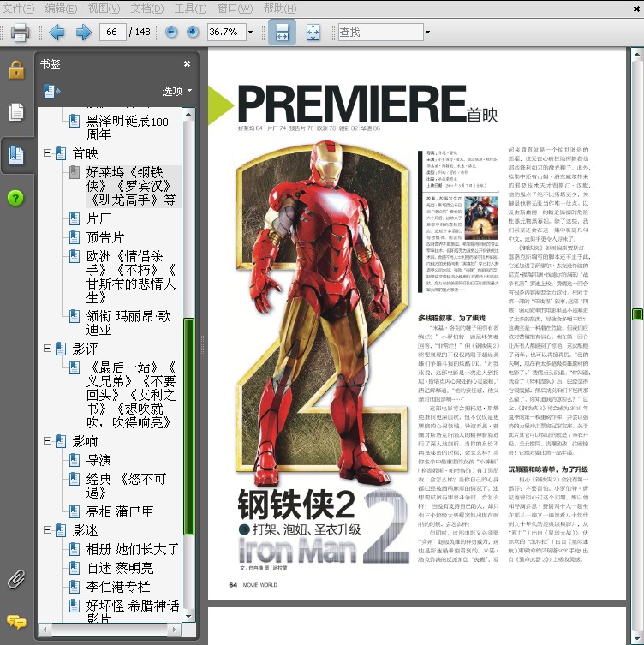Click the bookmarks panel green scrollbar thumb
644x645 pixels.
tap(188, 427)
